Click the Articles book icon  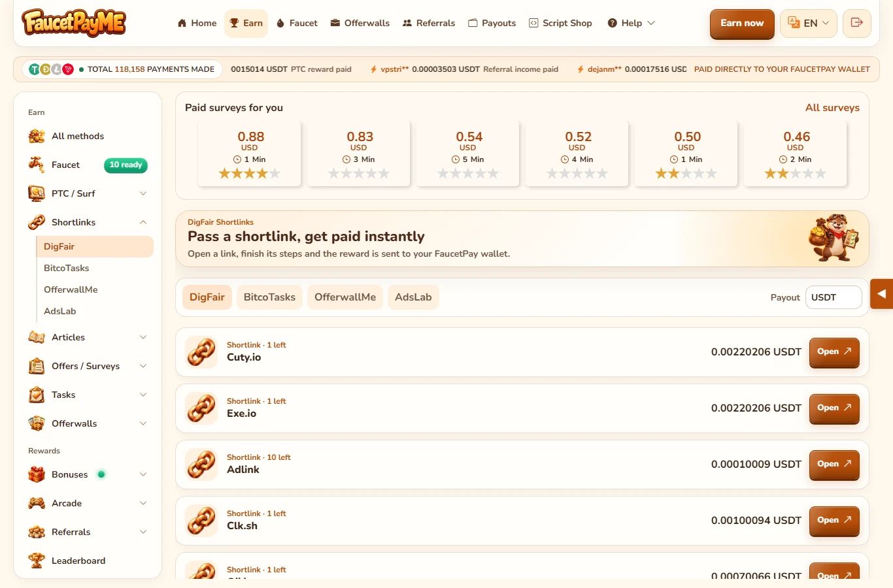[x=37, y=337]
